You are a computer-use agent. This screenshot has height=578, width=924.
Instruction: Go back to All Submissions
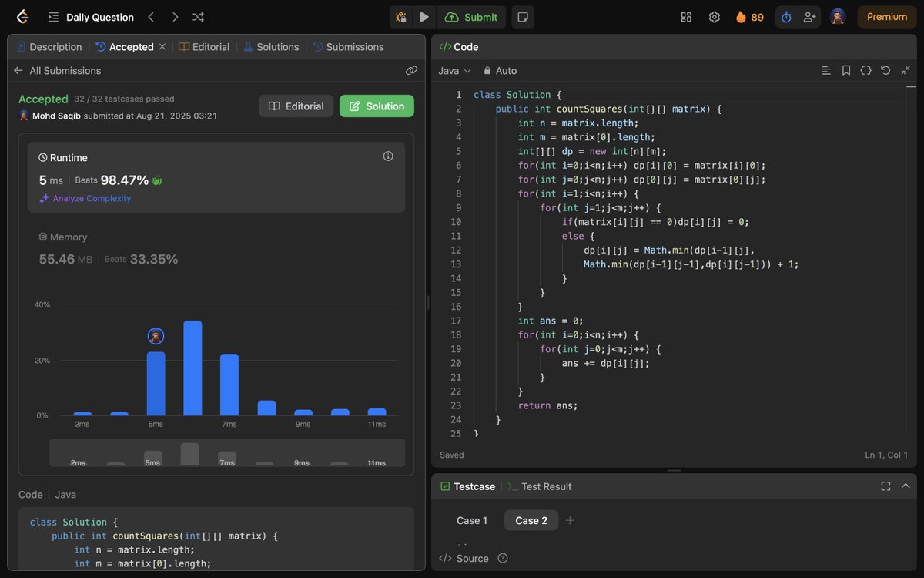(57, 70)
